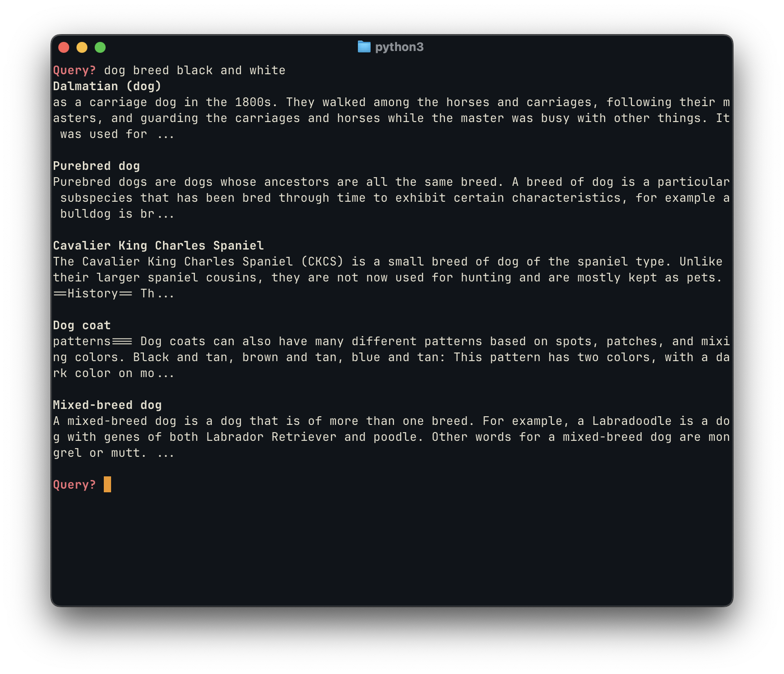Close the python3 terminal window
Viewport: 784px width, 674px height.
point(64,47)
